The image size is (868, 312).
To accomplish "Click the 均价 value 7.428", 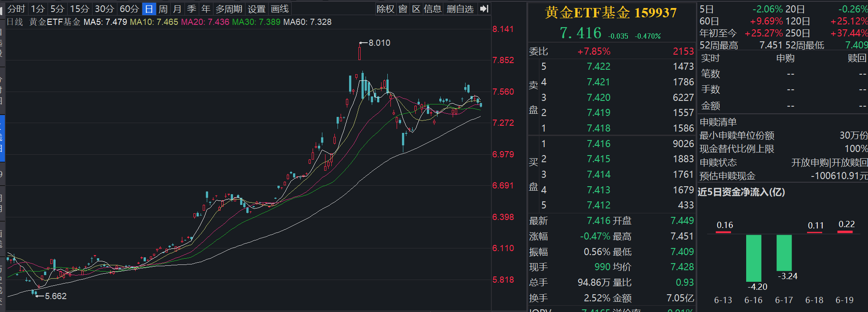I will pos(682,267).
